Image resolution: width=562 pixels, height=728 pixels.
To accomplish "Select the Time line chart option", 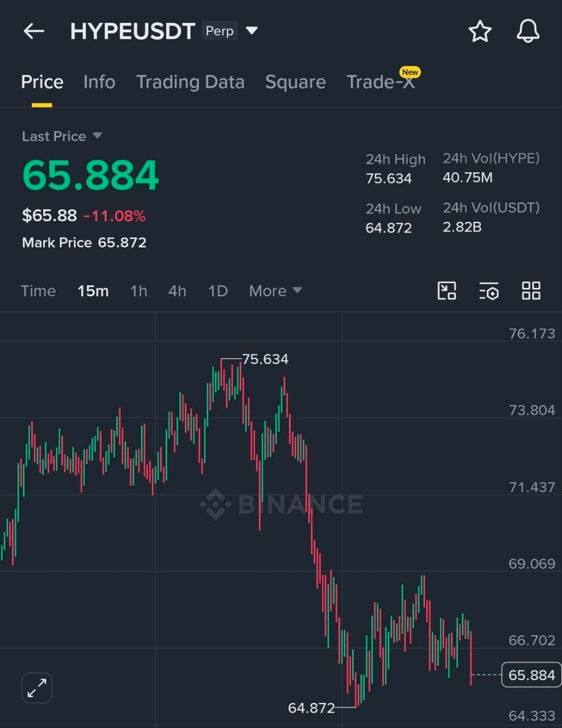I will (38, 291).
